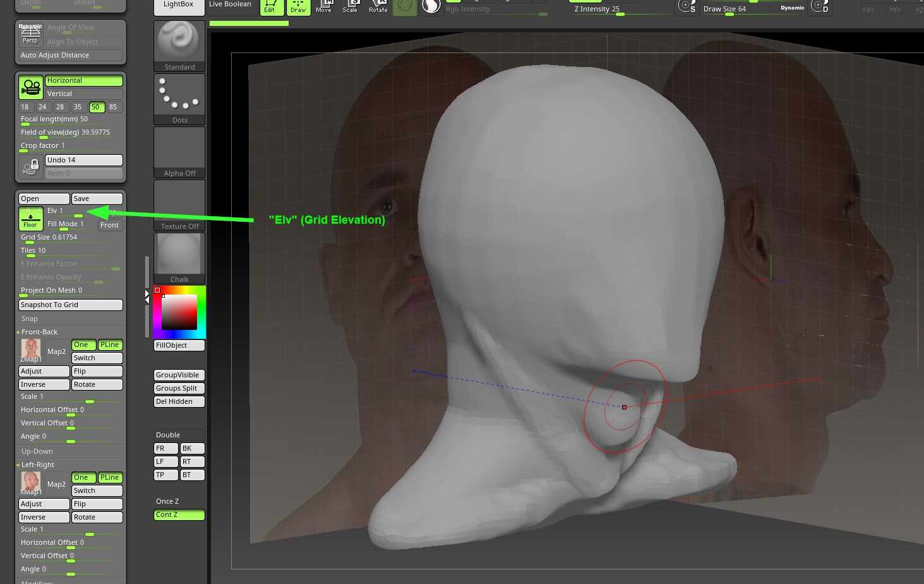The image size is (924, 584).
Task: Click the Live Boolean button
Action: (230, 6)
